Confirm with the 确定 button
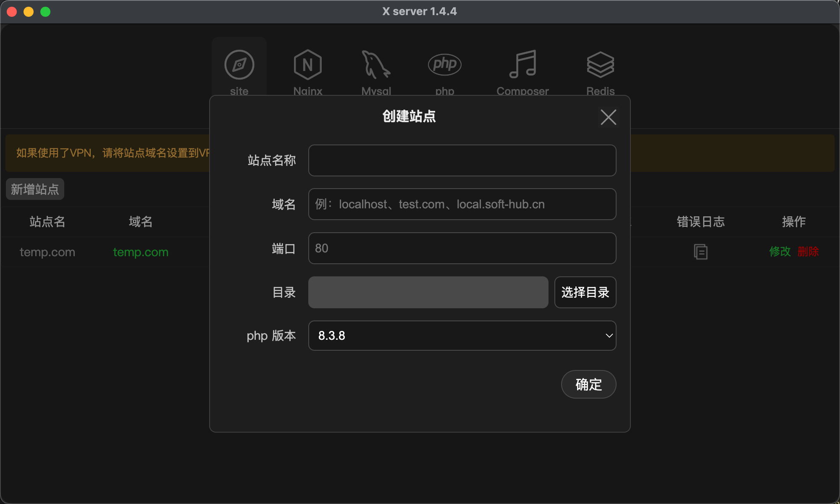 pyautogui.click(x=588, y=384)
